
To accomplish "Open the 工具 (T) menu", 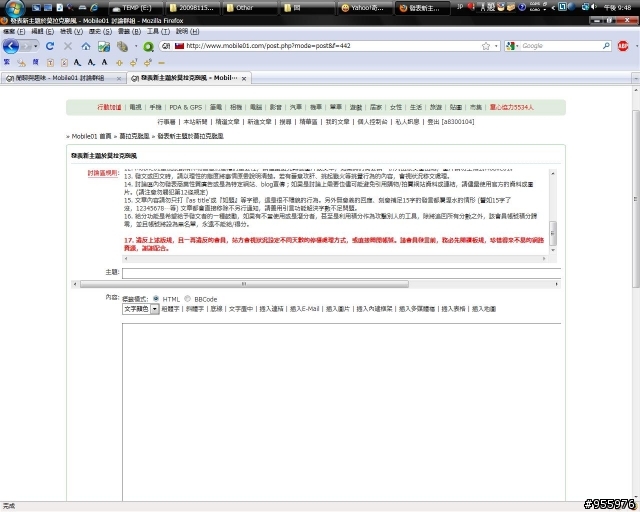I will (158, 31).
